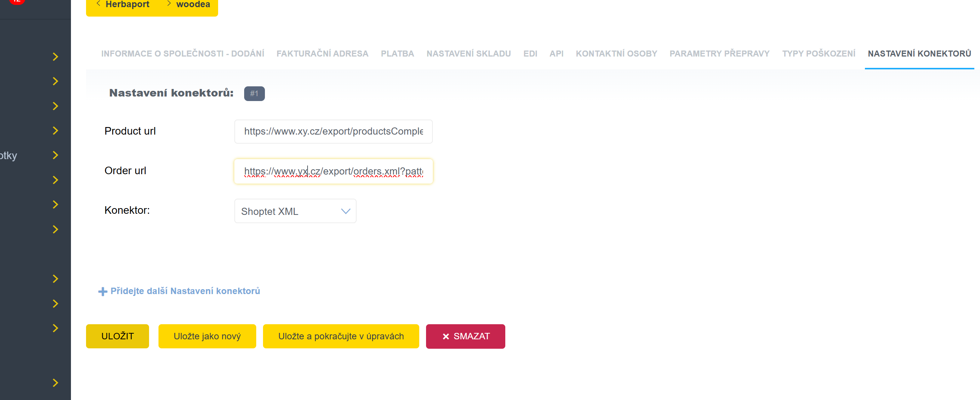Select the EDI tab
The width and height of the screenshot is (980, 400).
tap(530, 54)
